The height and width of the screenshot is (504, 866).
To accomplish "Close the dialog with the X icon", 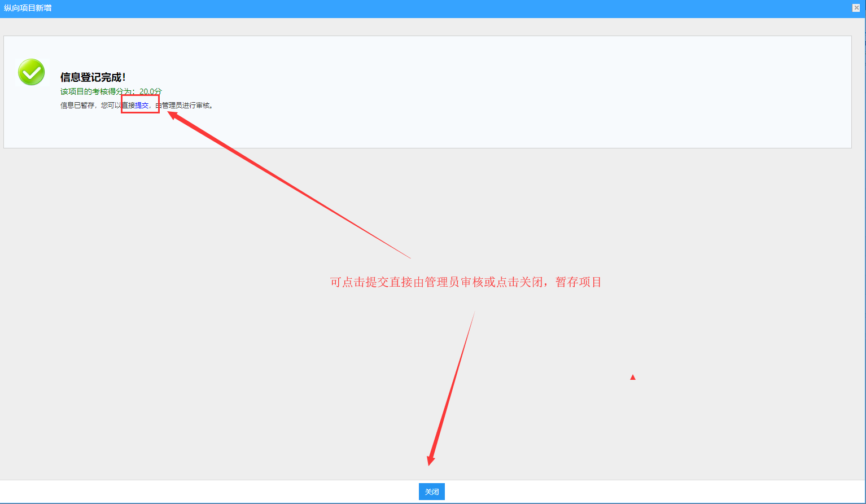I will [856, 8].
